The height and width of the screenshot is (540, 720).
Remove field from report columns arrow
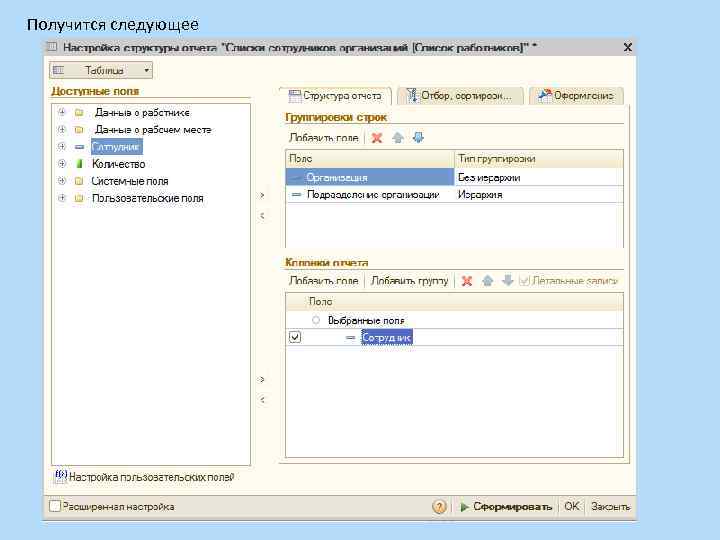[262, 400]
